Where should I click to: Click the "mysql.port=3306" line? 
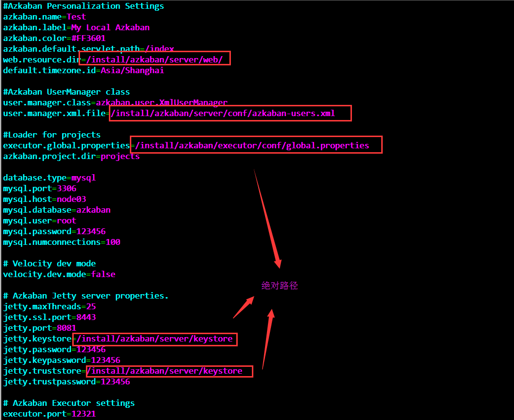pyautogui.click(x=40, y=188)
